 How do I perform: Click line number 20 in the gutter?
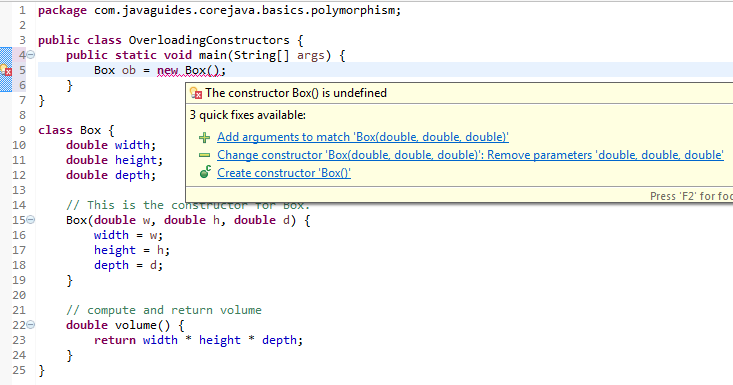(19, 295)
